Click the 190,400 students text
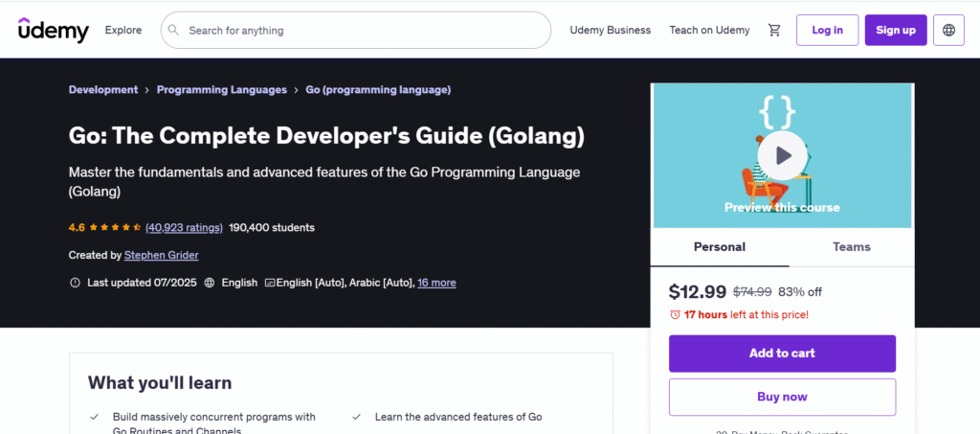980x434 pixels. point(272,228)
